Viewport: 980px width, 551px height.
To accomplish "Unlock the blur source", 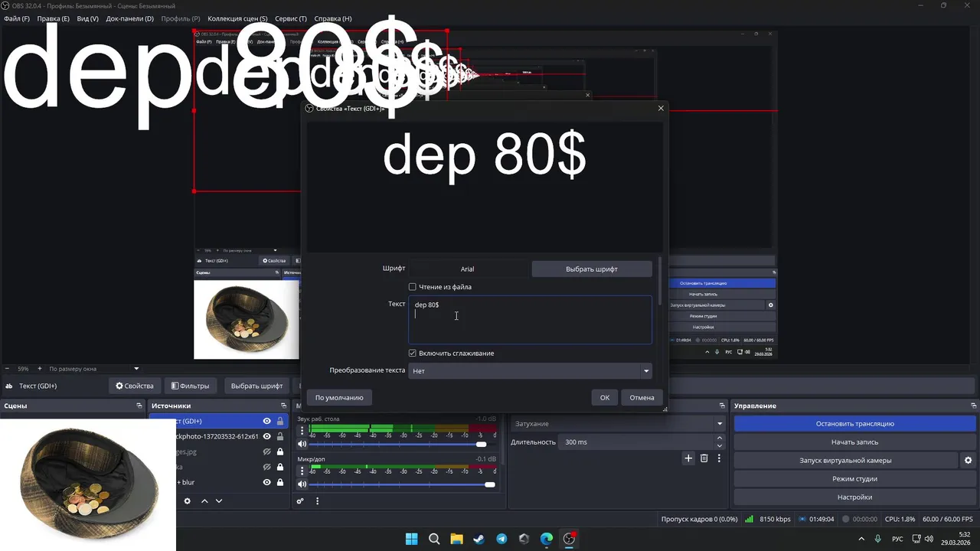I will (280, 482).
